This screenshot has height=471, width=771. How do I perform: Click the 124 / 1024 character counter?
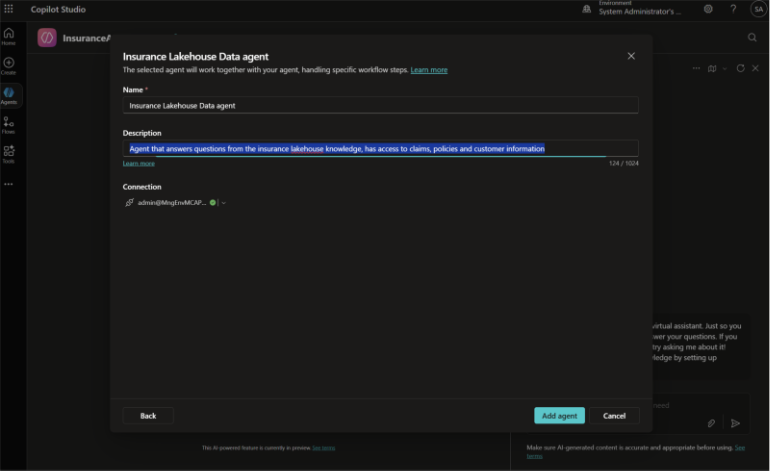(623, 163)
